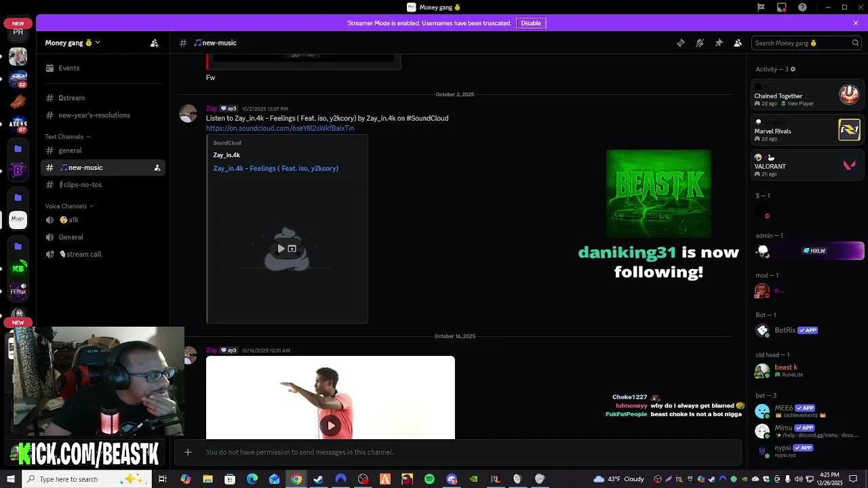Open the Events item
The image size is (868, 488).
tap(102, 68)
